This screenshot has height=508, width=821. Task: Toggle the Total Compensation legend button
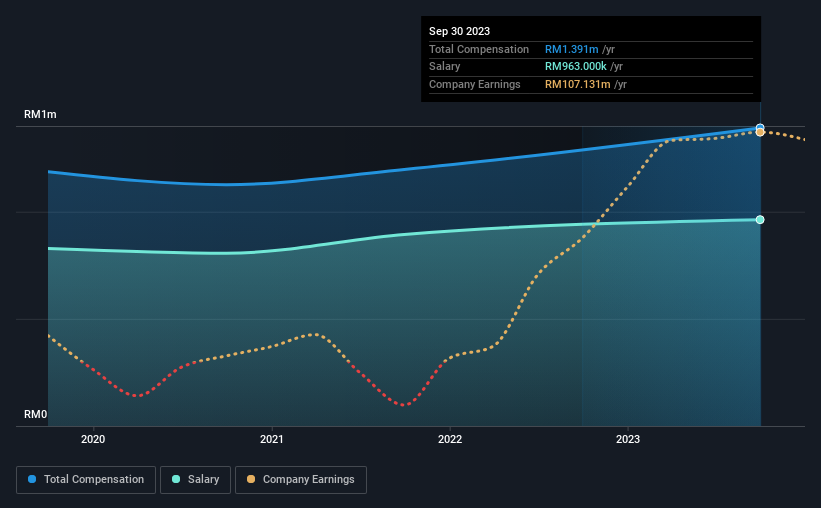point(86,480)
